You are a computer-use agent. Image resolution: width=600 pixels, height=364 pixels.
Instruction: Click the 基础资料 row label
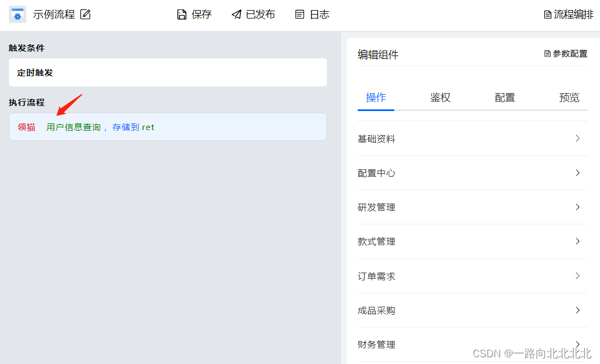[x=376, y=139]
